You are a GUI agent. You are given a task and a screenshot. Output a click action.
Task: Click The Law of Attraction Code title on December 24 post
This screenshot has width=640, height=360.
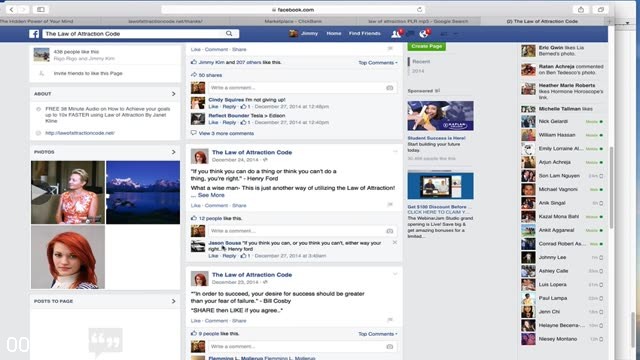[252, 152]
